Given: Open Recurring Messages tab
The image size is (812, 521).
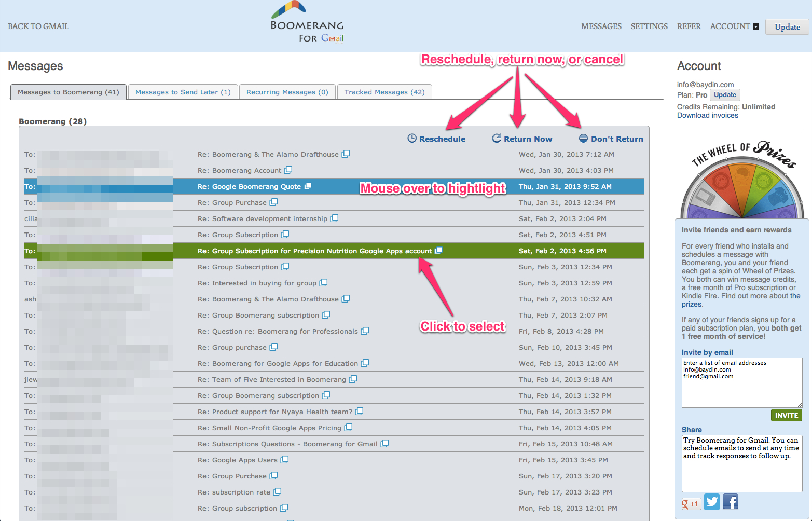Looking at the screenshot, I should [287, 92].
